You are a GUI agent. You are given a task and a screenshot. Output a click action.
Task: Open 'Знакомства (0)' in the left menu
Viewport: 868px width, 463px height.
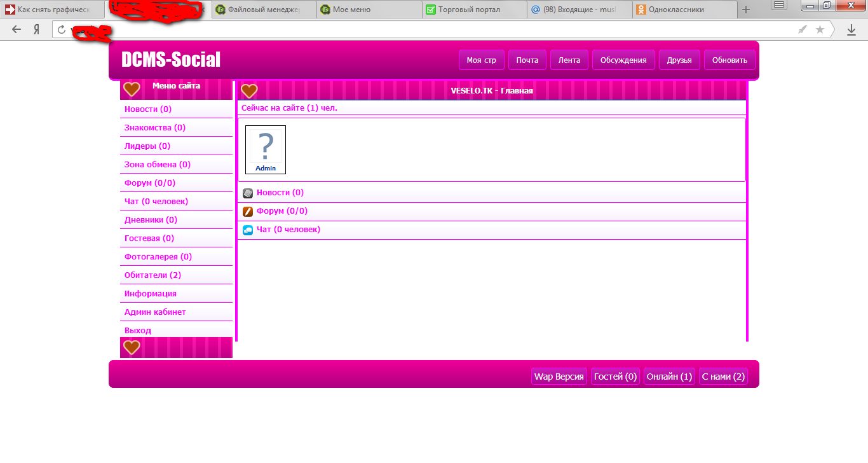[x=177, y=128]
